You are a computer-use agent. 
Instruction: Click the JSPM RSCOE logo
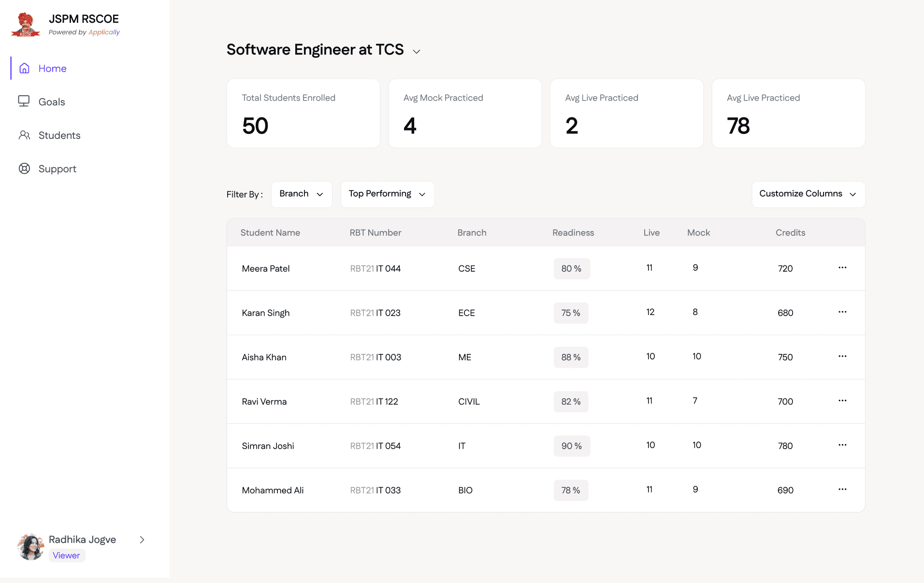[26, 25]
